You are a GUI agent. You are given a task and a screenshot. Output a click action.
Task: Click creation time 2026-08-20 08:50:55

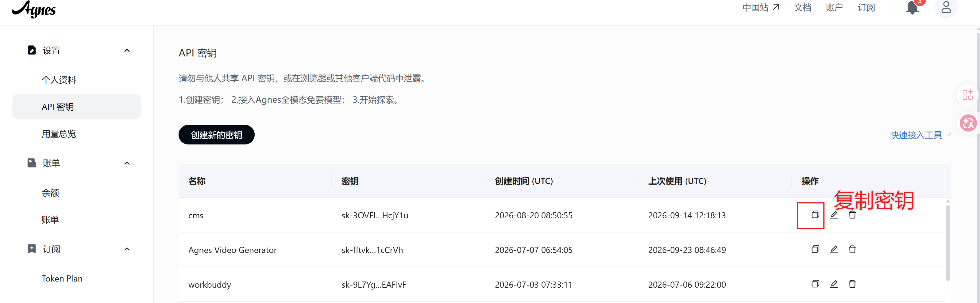[533, 216]
